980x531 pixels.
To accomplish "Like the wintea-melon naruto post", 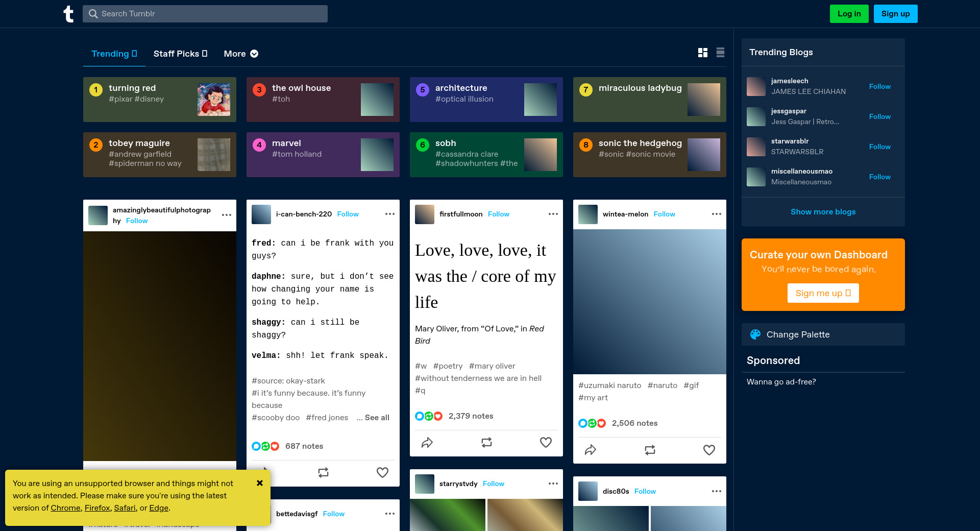I will 709,450.
